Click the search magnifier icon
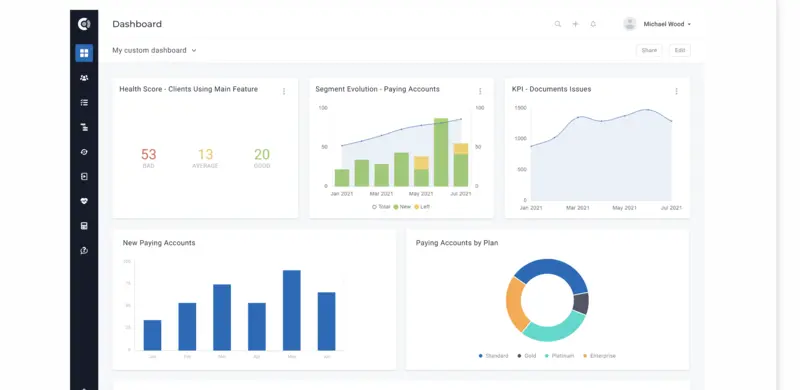The image size is (800, 390). pos(558,24)
